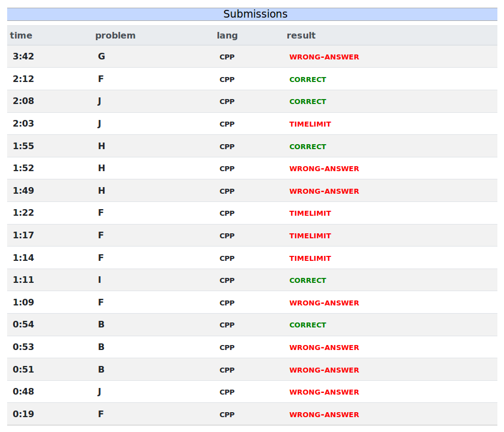This screenshot has width=504, height=432.
Task: Click CPP language in the 1:22 row
Action: [x=227, y=214]
